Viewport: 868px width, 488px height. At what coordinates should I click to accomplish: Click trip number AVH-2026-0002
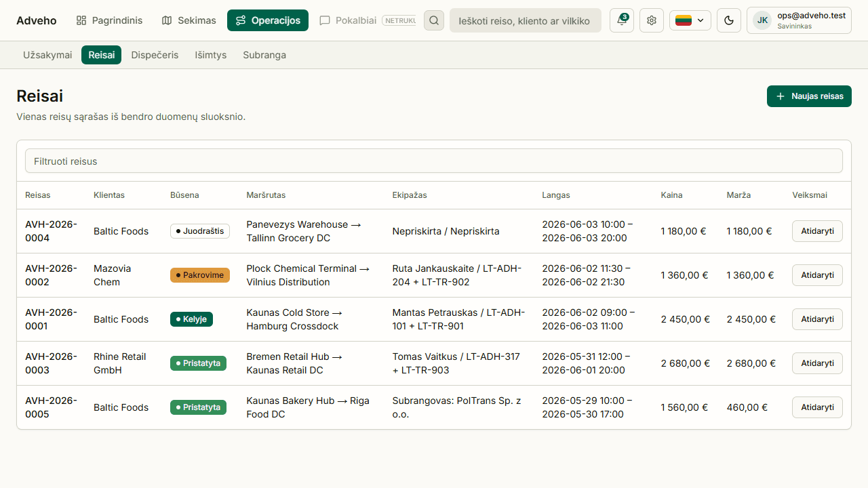pos(51,275)
